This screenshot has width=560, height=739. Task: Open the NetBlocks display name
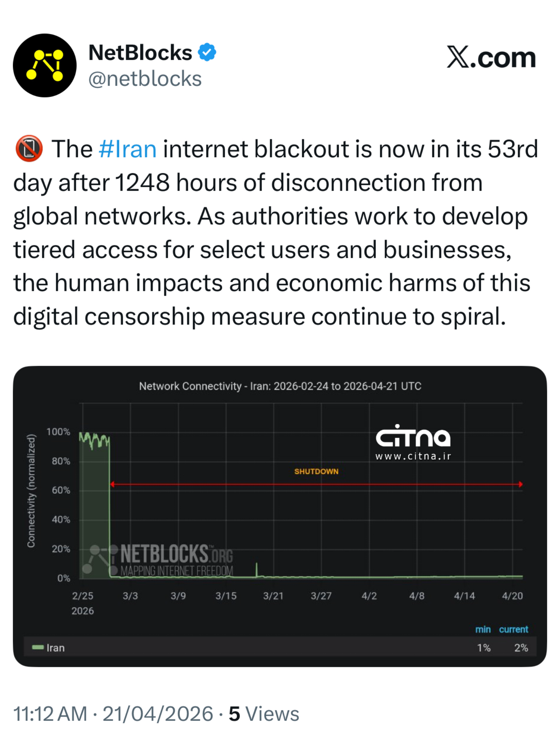pos(140,53)
